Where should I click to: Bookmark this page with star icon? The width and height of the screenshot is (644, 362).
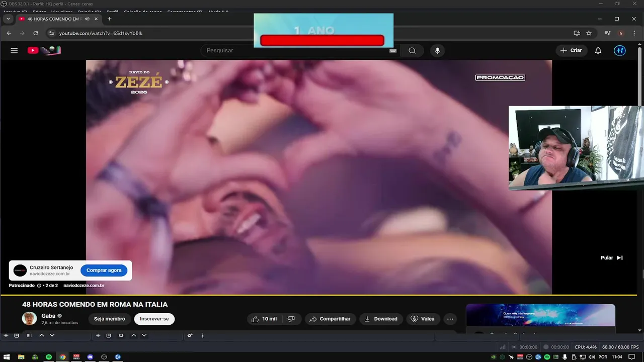pos(589,33)
